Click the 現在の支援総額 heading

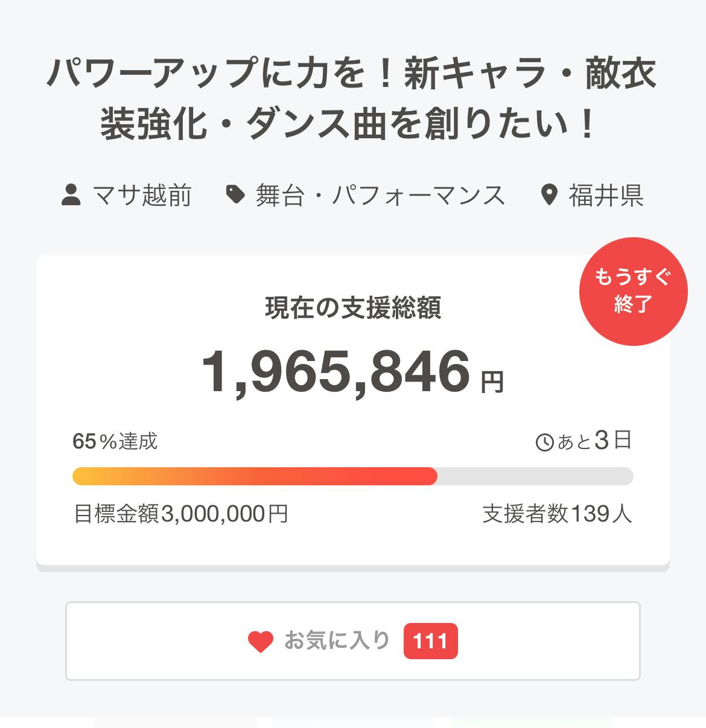(x=353, y=307)
